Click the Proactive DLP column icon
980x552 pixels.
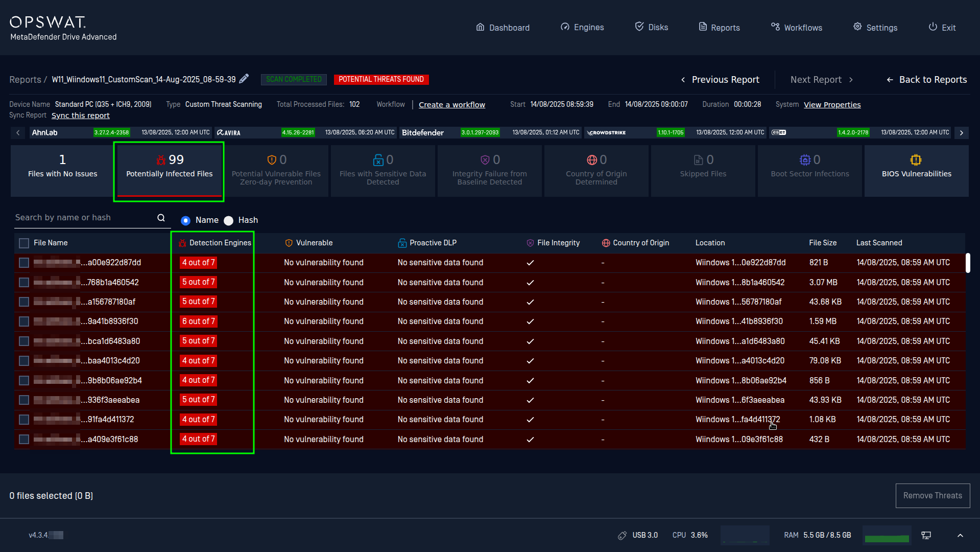(402, 243)
